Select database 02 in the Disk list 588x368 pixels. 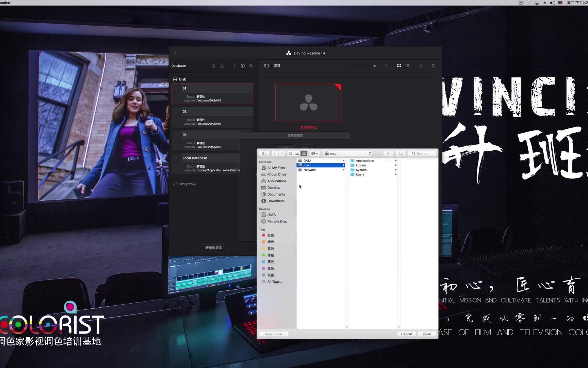[x=212, y=117]
